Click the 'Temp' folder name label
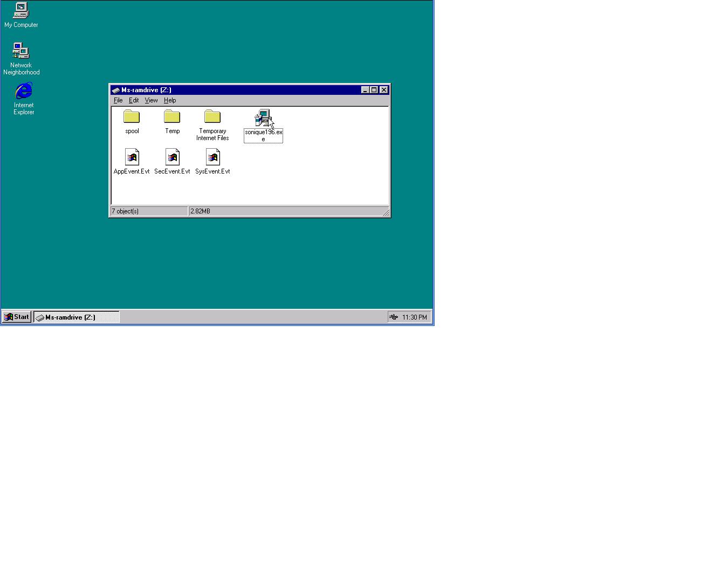The image size is (728, 582). coord(173,131)
